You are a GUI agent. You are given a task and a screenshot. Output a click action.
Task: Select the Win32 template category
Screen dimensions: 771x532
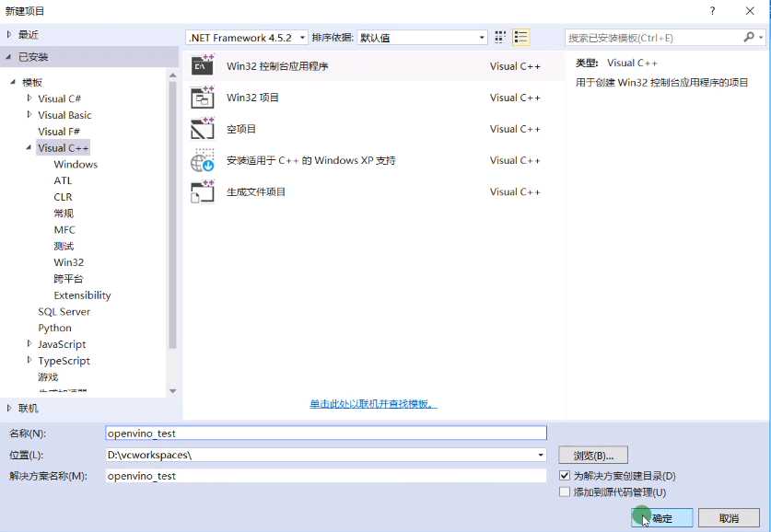coord(69,262)
